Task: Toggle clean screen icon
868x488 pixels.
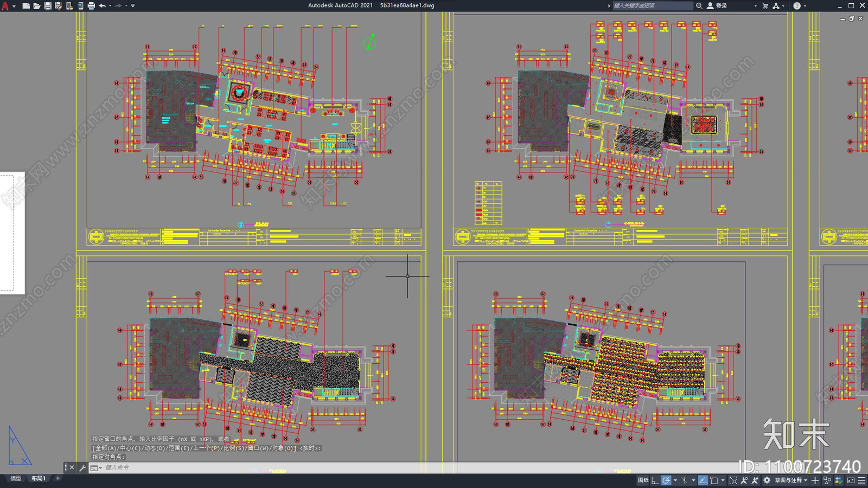Action: pos(851,480)
